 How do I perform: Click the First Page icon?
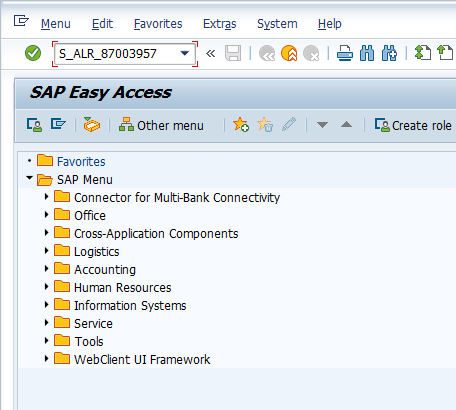[x=423, y=53]
